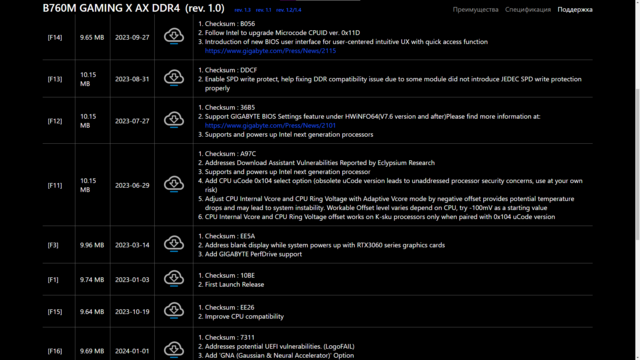
Task: Open the Преимущества tab
Action: (475, 9)
